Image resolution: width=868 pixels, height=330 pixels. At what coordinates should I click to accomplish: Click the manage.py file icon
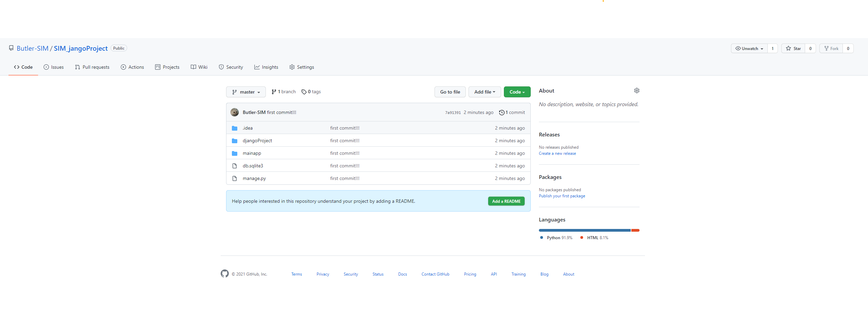(x=235, y=179)
